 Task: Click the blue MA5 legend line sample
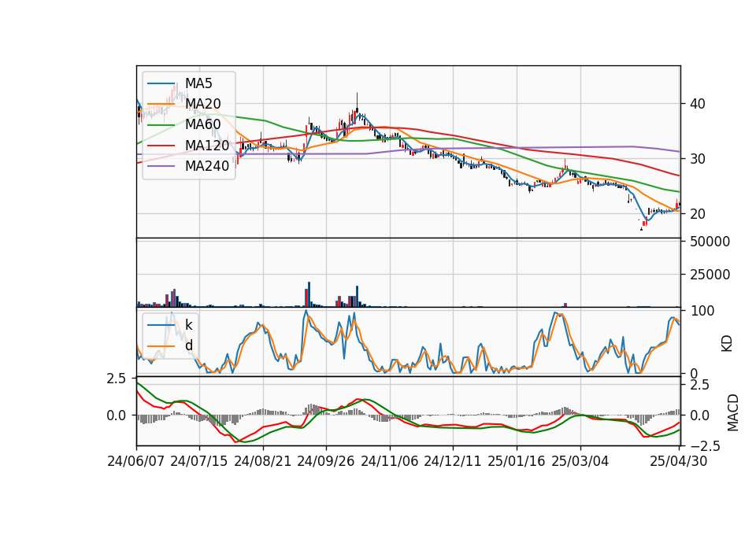pos(161,83)
